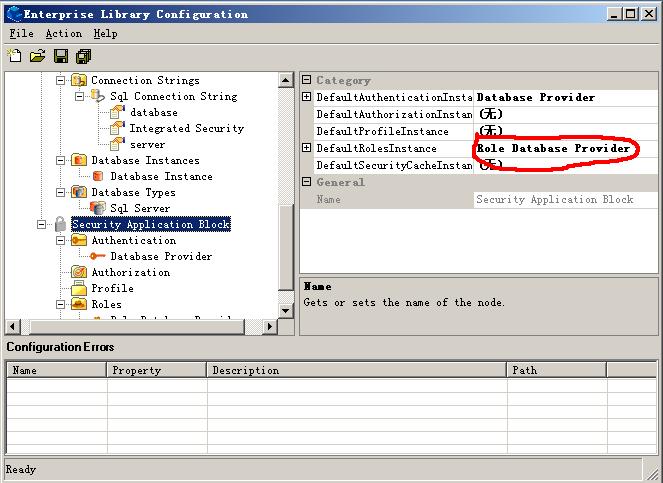This screenshot has height=483, width=663.
Task: Collapse the Connection Strings tree node
Action: pos(60,80)
